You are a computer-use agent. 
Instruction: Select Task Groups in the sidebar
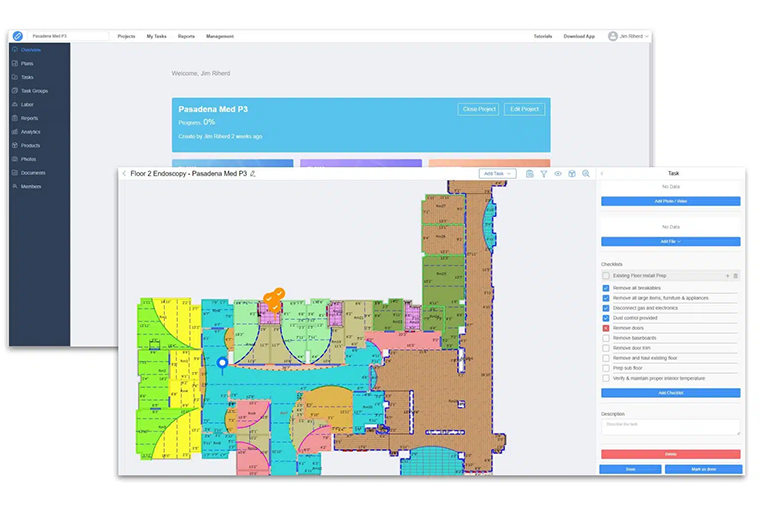34,91
